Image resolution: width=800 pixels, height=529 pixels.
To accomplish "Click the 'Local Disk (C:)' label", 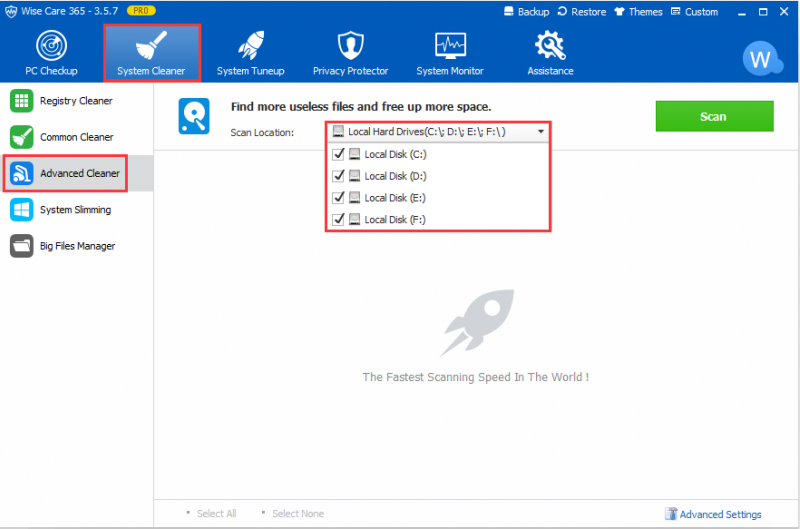I will click(x=395, y=154).
